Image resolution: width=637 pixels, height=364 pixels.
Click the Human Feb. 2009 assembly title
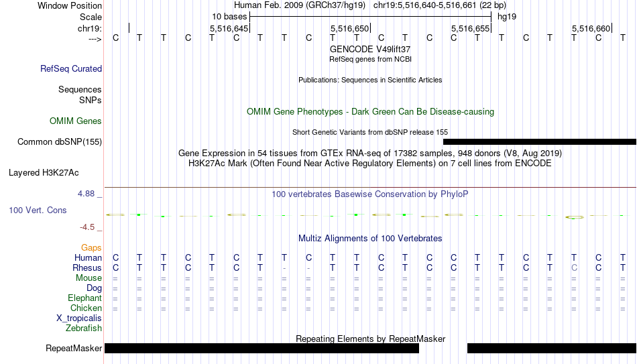point(300,5)
